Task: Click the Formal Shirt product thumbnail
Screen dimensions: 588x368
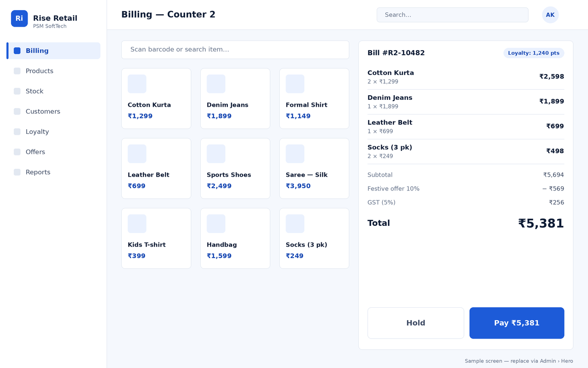Action: tap(295, 84)
